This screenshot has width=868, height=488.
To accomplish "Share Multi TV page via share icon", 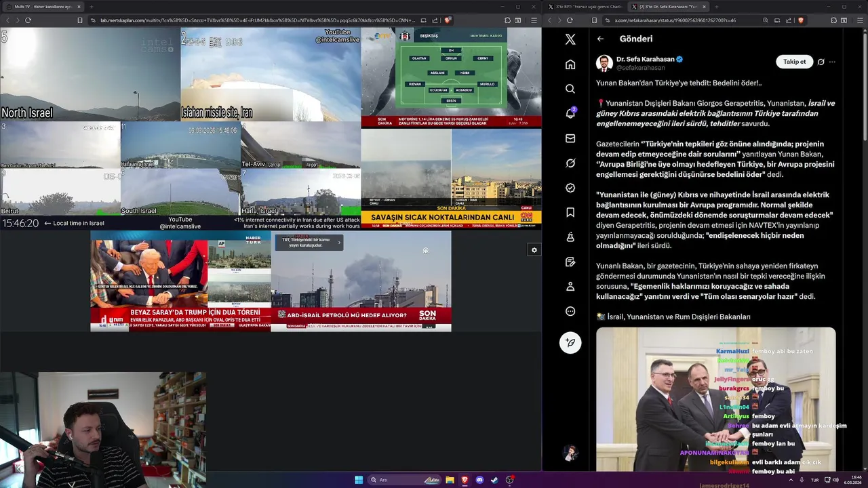I will [435, 20].
